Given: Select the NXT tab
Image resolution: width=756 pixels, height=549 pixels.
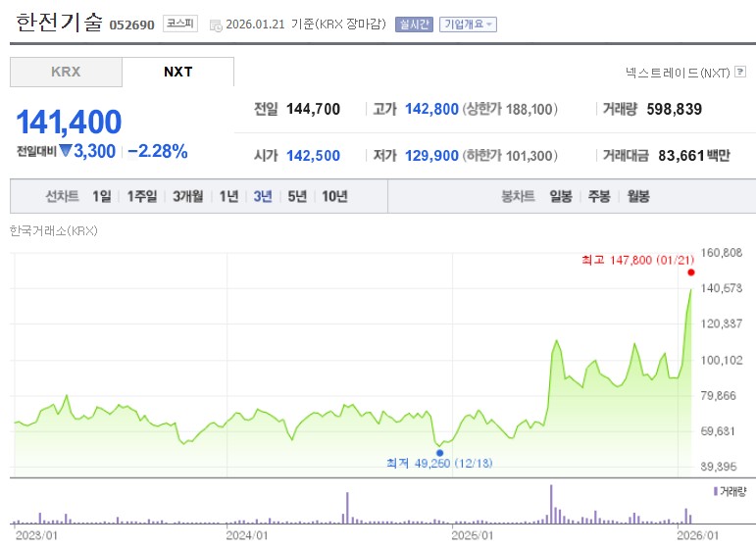Looking at the screenshot, I should (x=177, y=72).
